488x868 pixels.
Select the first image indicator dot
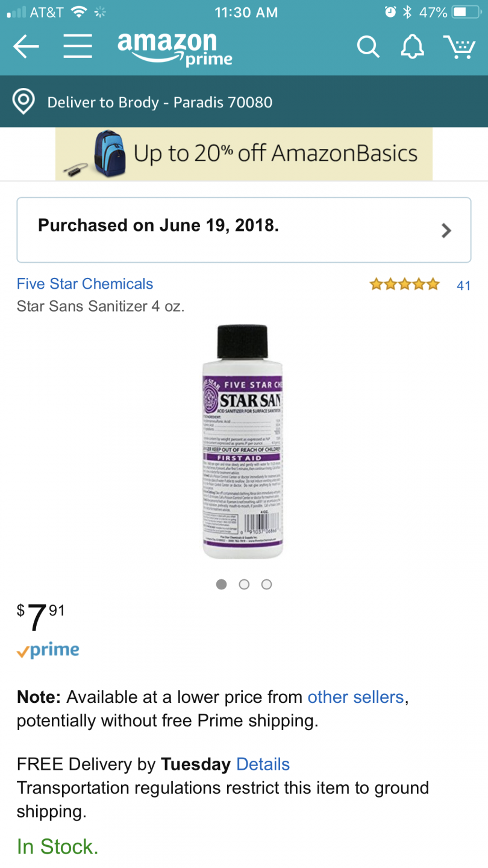click(x=221, y=584)
